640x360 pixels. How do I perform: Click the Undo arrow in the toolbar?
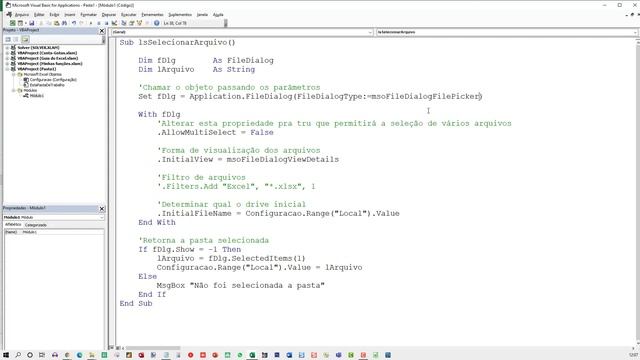point(74,23)
